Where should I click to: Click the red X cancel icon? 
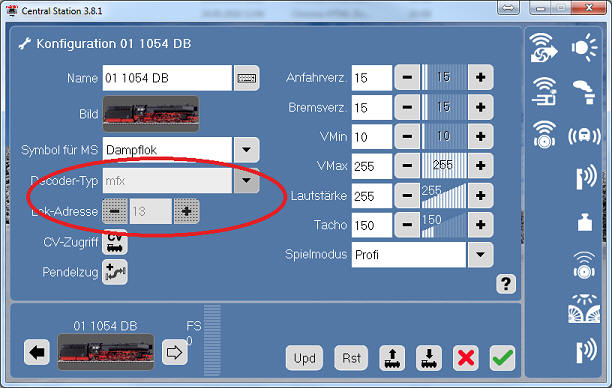pyautogui.click(x=466, y=358)
